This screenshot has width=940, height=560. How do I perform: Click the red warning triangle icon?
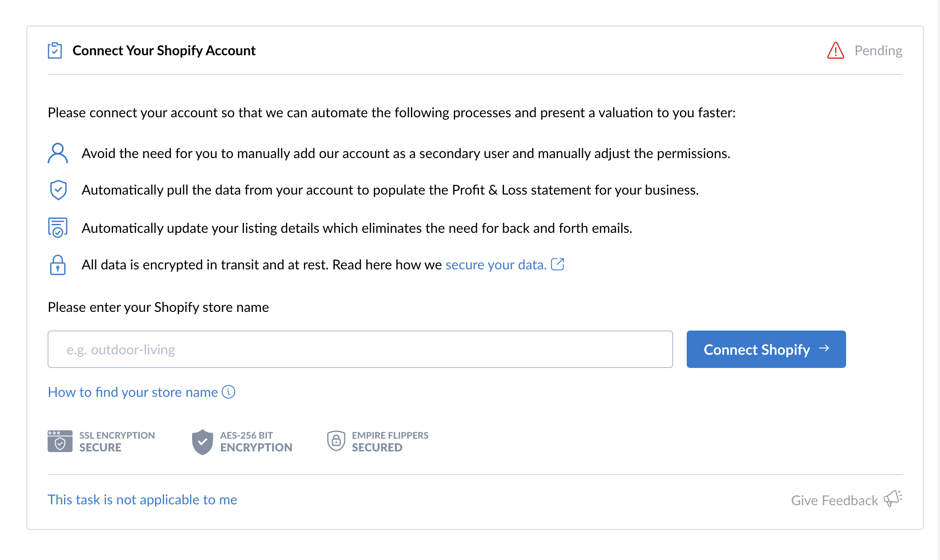(x=835, y=51)
